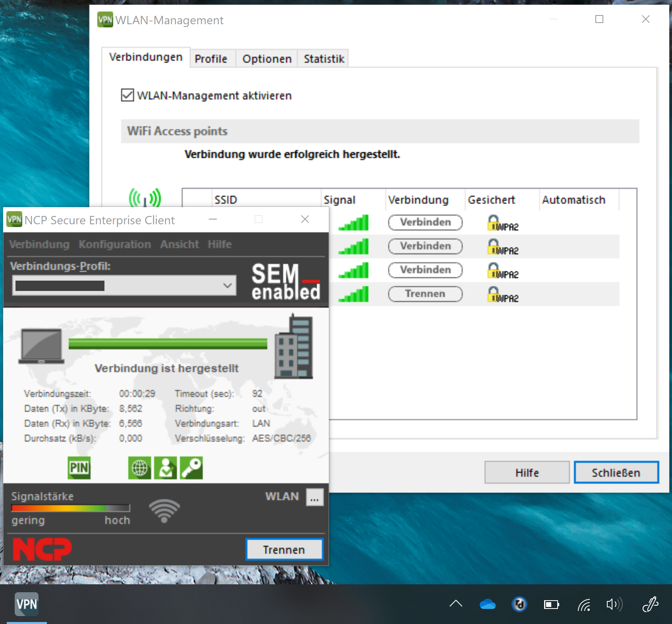Click the WiFi signal waves icon in NCP client
672x624 pixels.
point(164,511)
